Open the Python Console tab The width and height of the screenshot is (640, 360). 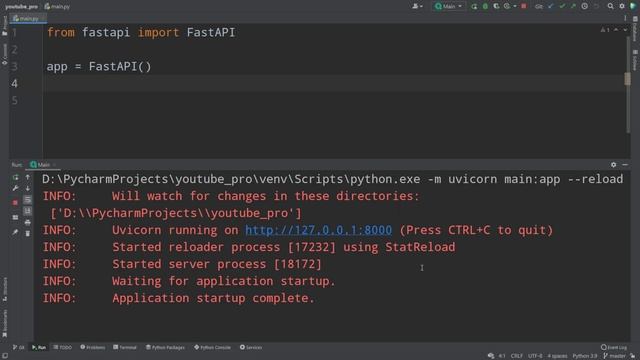212,347
